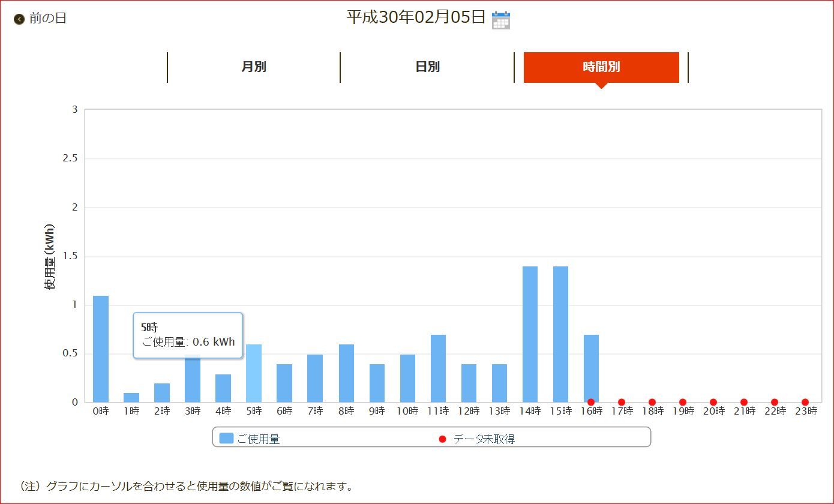Click the 8時 usage bar
Viewport: 834px width, 504px height.
346,373
